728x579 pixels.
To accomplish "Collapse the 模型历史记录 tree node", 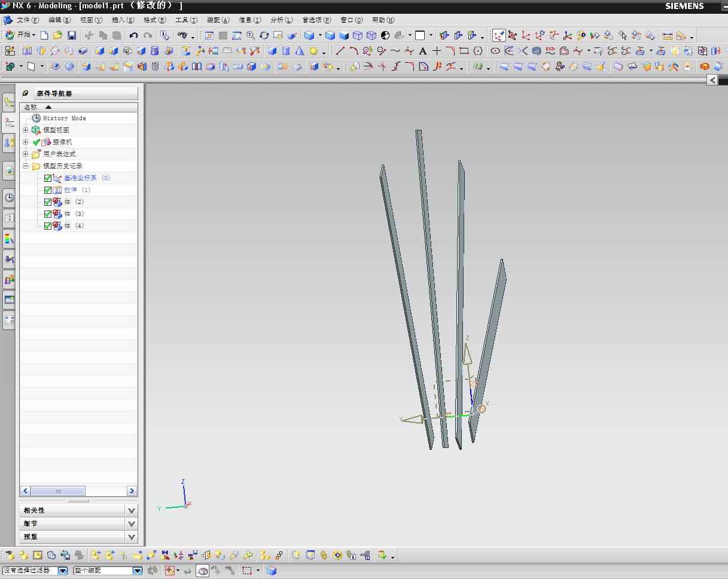I will pos(26,166).
